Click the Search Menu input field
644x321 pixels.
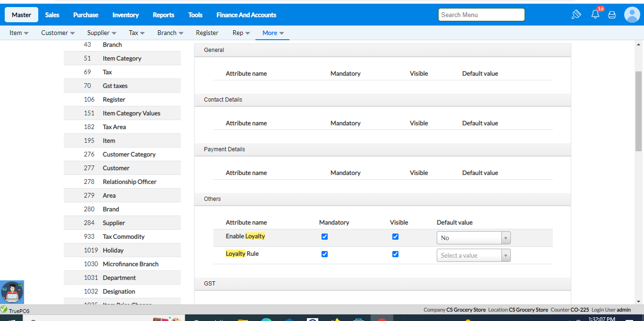pos(481,15)
